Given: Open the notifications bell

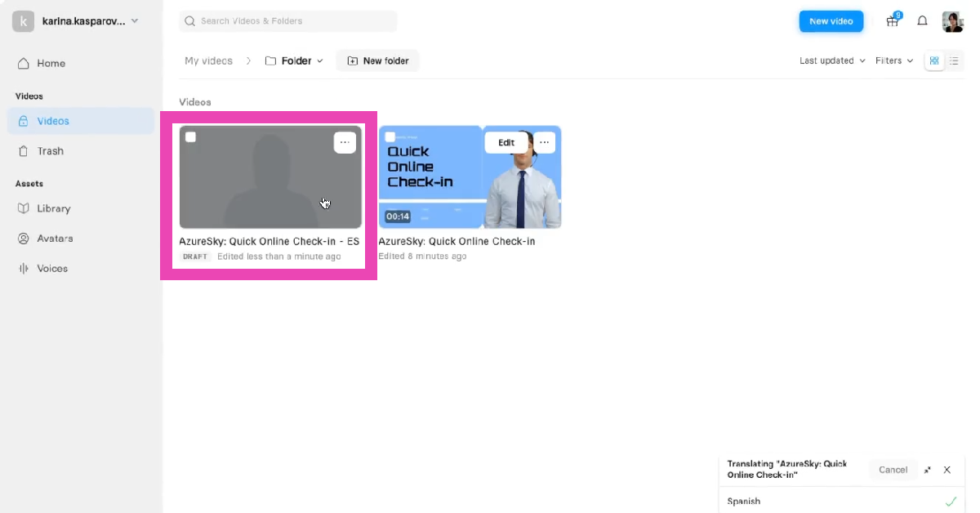Looking at the screenshot, I should [x=922, y=21].
